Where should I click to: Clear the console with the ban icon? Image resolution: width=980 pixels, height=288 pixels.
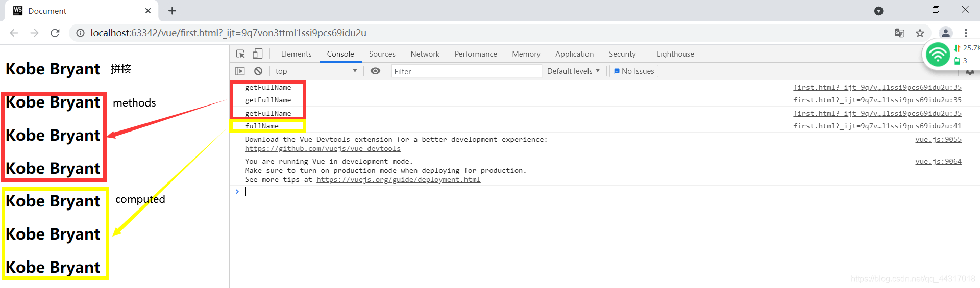tap(258, 71)
